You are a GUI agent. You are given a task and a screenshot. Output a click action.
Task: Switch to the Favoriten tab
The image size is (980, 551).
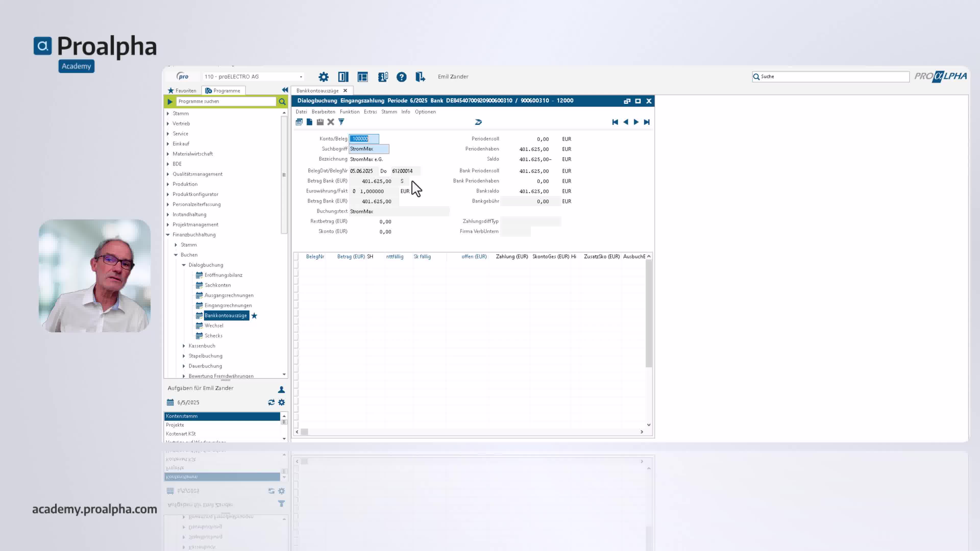pyautogui.click(x=182, y=91)
